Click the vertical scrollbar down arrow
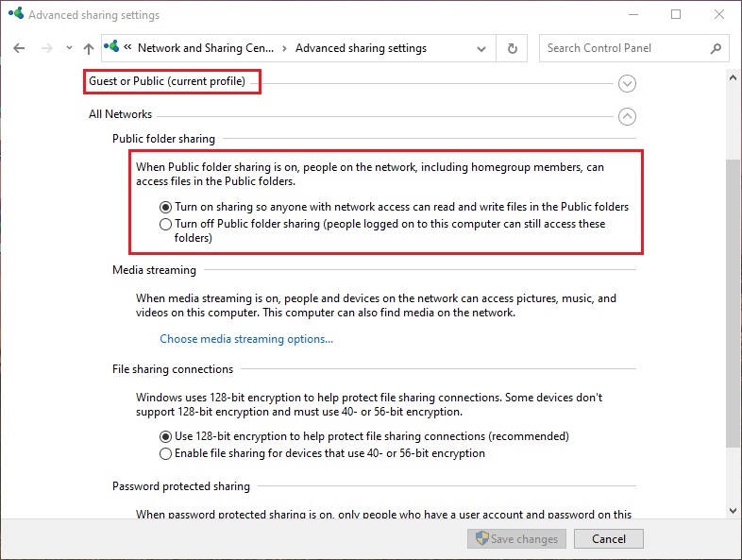Viewport: 742px width, 560px height. coord(734,510)
